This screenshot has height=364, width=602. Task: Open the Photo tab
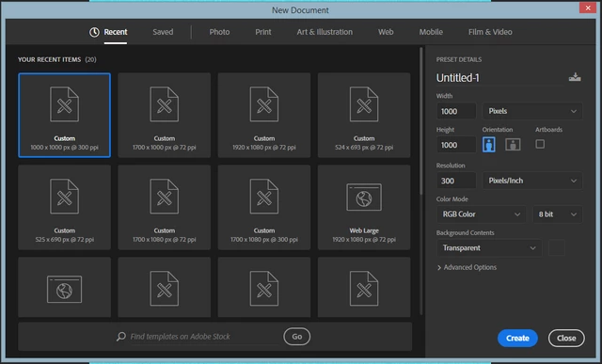click(219, 32)
